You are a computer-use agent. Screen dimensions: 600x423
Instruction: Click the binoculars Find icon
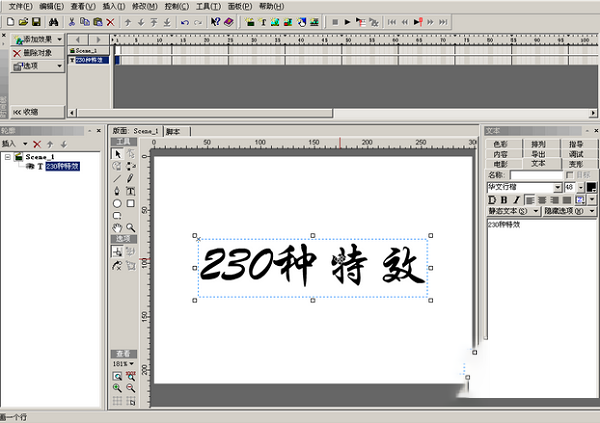tap(54, 22)
